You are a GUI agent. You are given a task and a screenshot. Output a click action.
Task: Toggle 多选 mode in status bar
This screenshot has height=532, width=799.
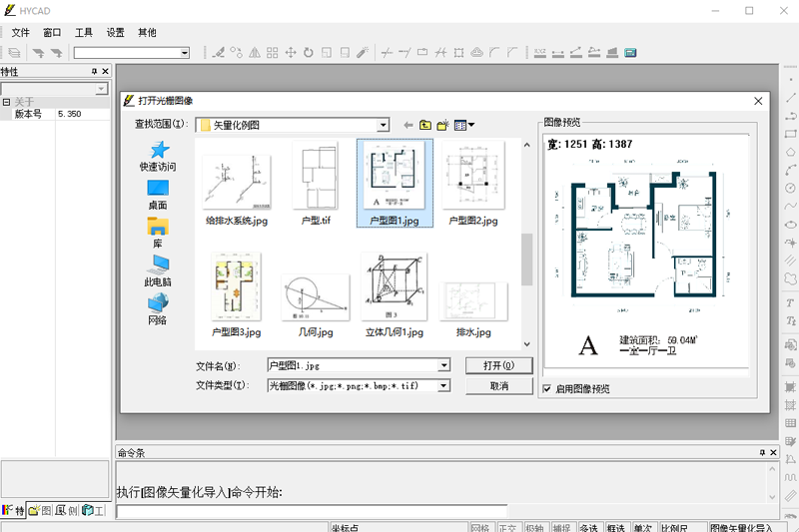point(589,528)
